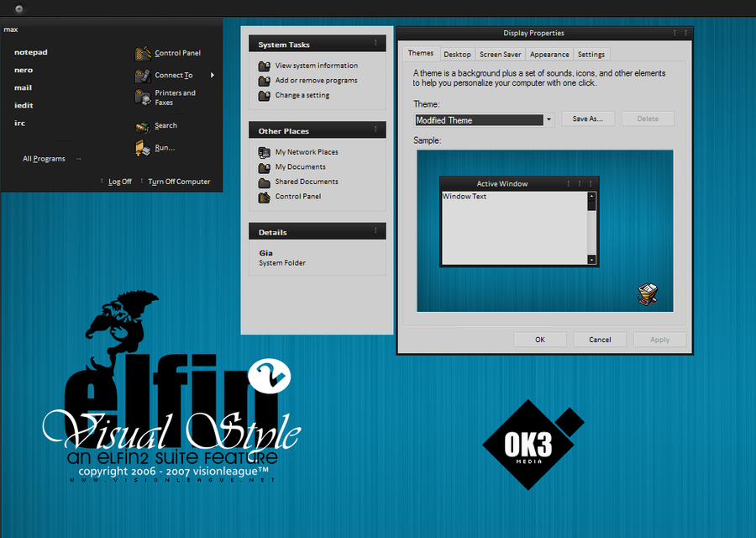Switch to the Settings tab
This screenshot has width=756, height=538.
[591, 55]
